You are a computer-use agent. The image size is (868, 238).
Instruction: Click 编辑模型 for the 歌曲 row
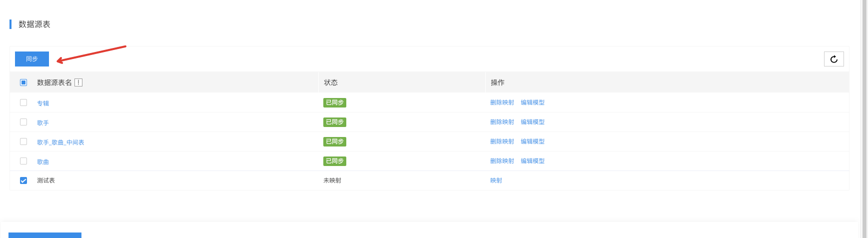coord(533,161)
